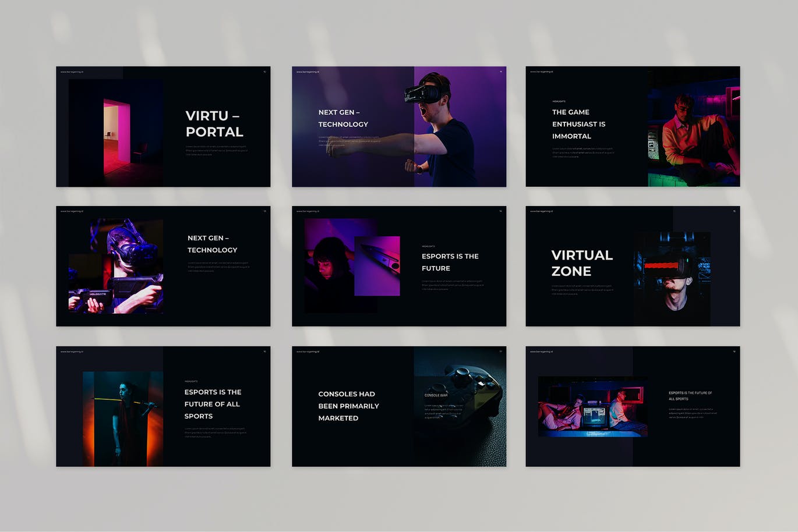Click the "Virtual Zone" slide title
Image resolution: width=798 pixels, height=532 pixels.
pos(581,263)
